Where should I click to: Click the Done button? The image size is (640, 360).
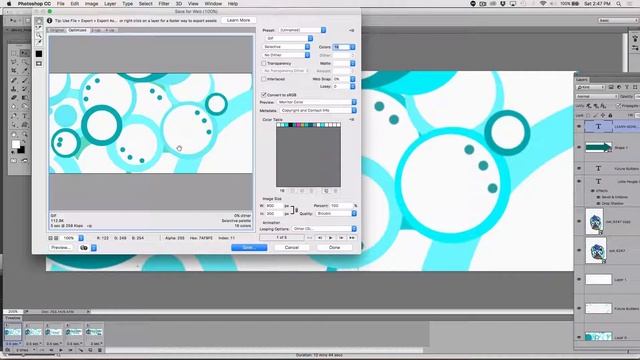click(x=334, y=248)
